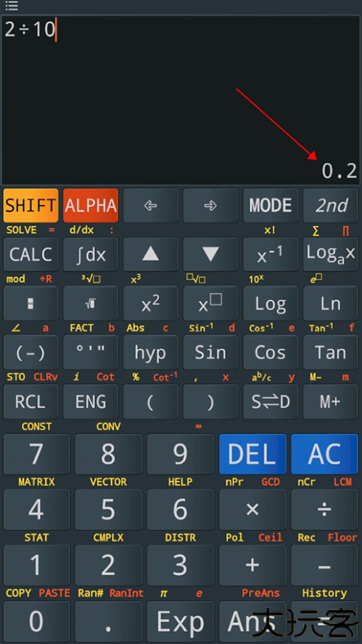Viewport: 362px width, 644px height.
Task: Toggle the SHIFT modifier key
Action: (x=30, y=205)
